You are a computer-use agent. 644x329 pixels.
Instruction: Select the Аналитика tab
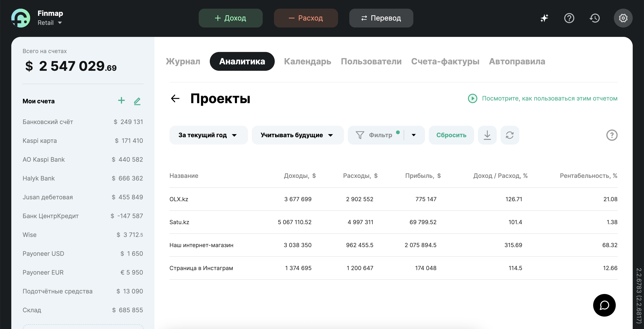[x=242, y=62]
